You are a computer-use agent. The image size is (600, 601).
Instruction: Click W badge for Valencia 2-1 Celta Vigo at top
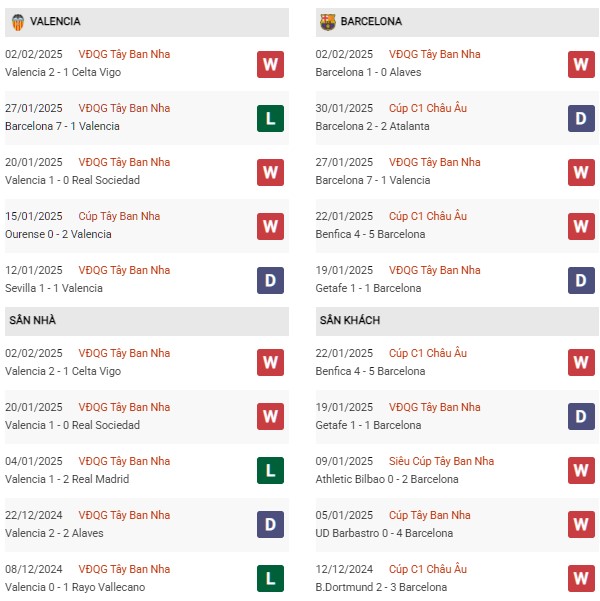[270, 64]
